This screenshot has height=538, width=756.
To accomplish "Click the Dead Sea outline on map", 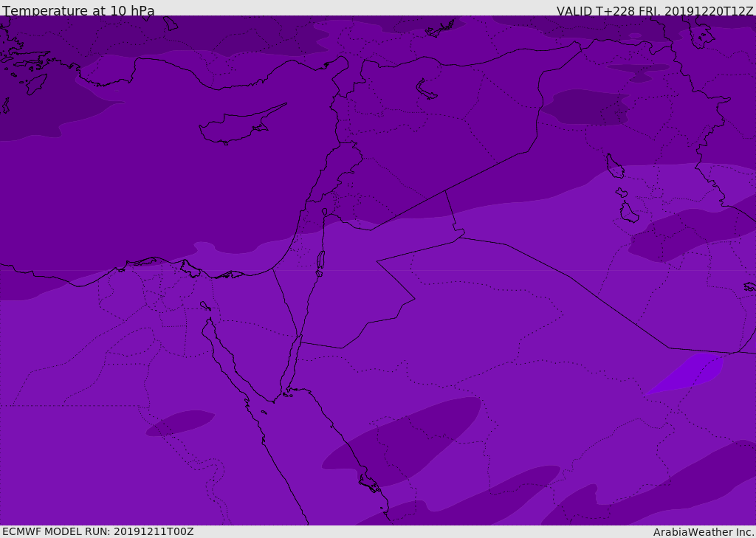I will click(320, 263).
